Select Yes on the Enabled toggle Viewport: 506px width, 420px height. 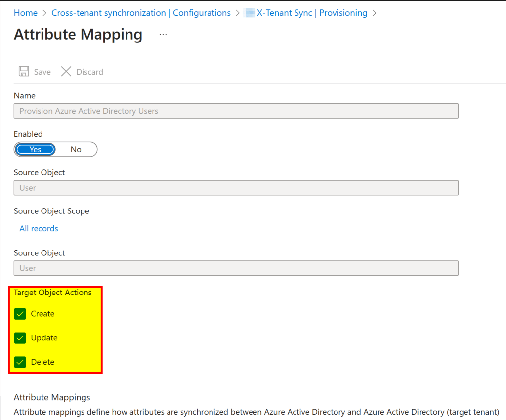coord(35,149)
